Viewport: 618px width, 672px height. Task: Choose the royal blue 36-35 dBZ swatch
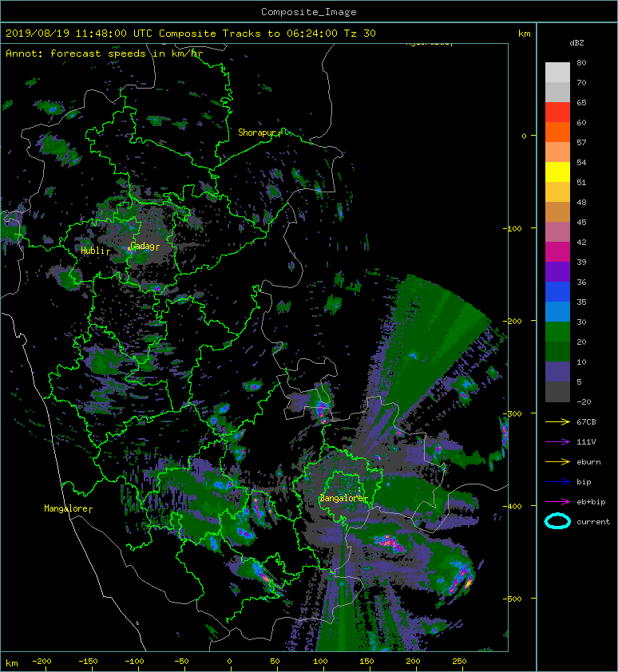point(557,292)
